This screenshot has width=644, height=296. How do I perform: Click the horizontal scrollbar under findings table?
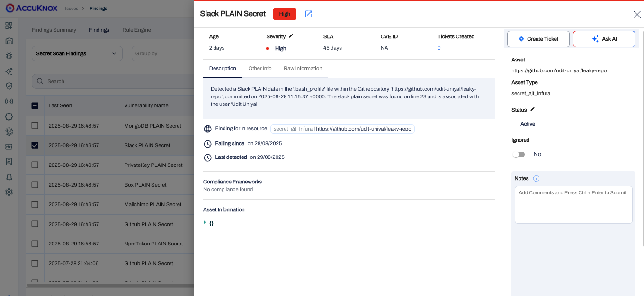[x=109, y=285]
